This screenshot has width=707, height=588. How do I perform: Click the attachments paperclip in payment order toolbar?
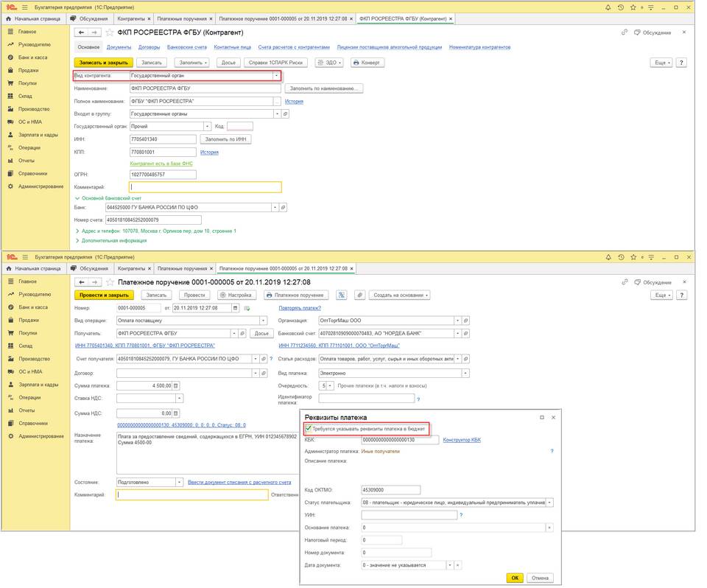point(359,295)
